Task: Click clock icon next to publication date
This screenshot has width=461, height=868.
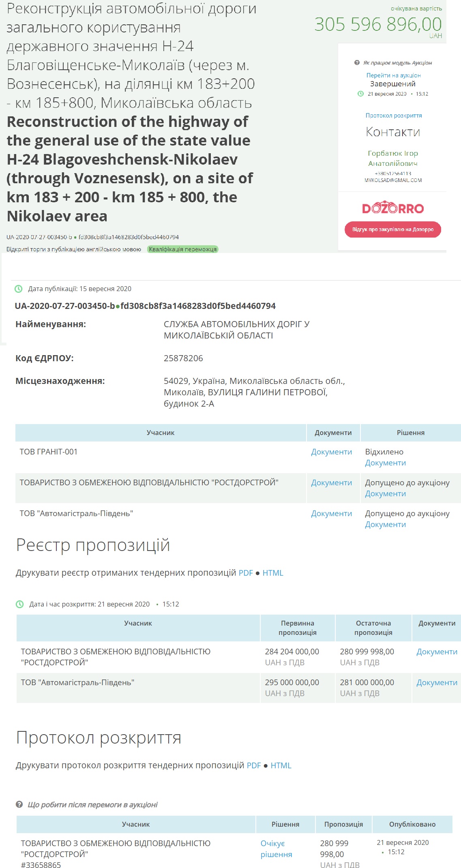Action: tap(19, 289)
